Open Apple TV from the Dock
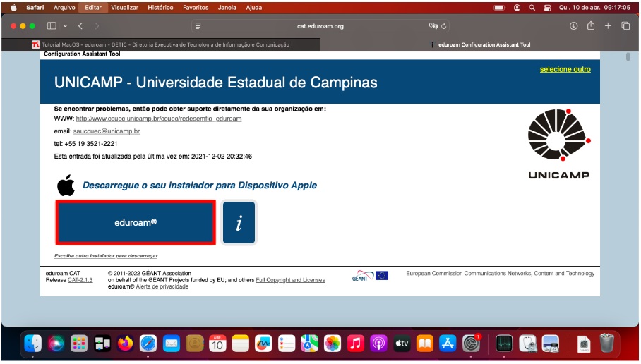Image resolution: width=641 pixels, height=364 pixels. point(402,344)
